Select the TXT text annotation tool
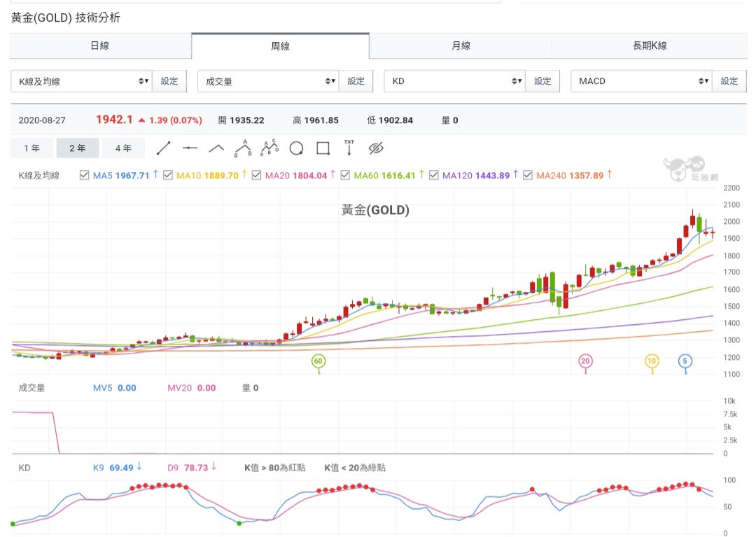 click(349, 148)
